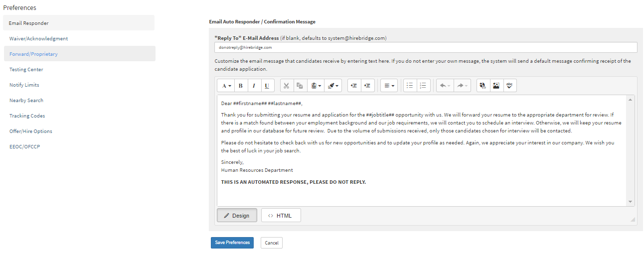Viewport: 644px width, 254px height.
Task: Open the text alignment dropdown
Action: click(x=389, y=86)
